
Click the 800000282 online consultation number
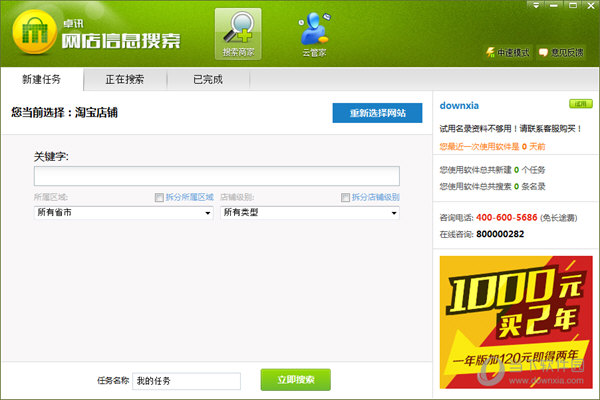500,234
